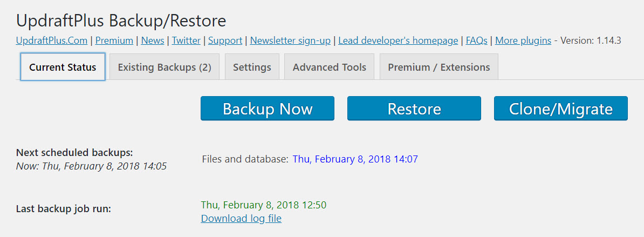Image resolution: width=644 pixels, height=237 pixels.
Task: Switch to the Current Status tab
Action: (x=63, y=67)
